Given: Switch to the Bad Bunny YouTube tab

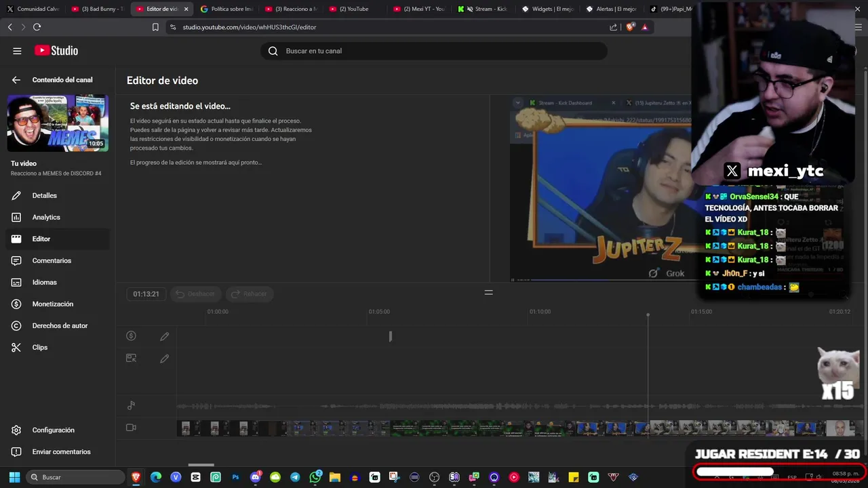Looking at the screenshot, I should point(97,9).
